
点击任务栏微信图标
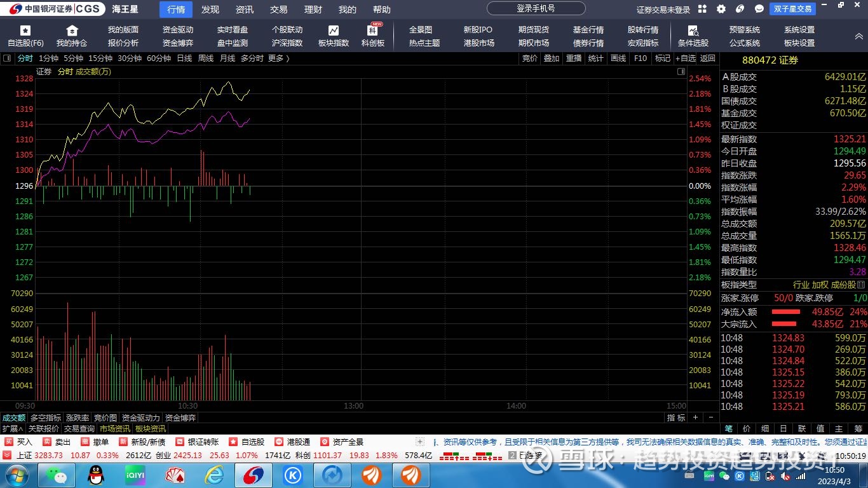coord(56,474)
